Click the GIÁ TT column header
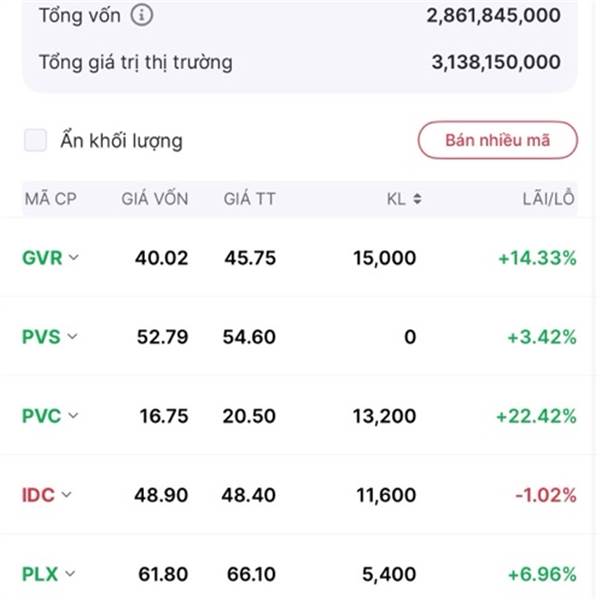This screenshot has width=600, height=600. coord(249,199)
